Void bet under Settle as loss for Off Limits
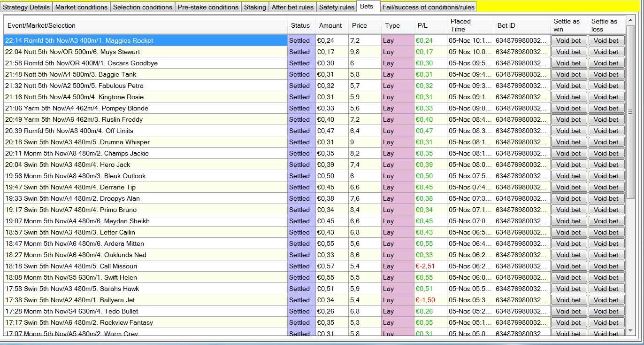 606,131
